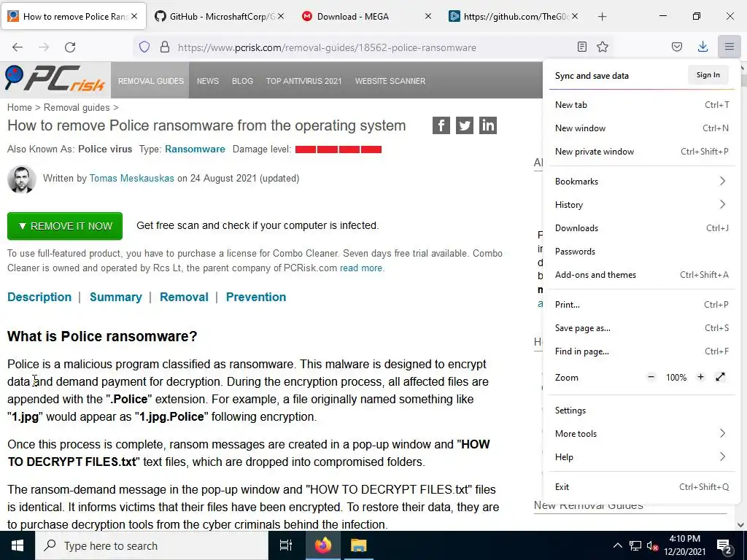Click the Firefox taskbar icon
Image resolution: width=747 pixels, height=560 pixels.
[x=322, y=545]
